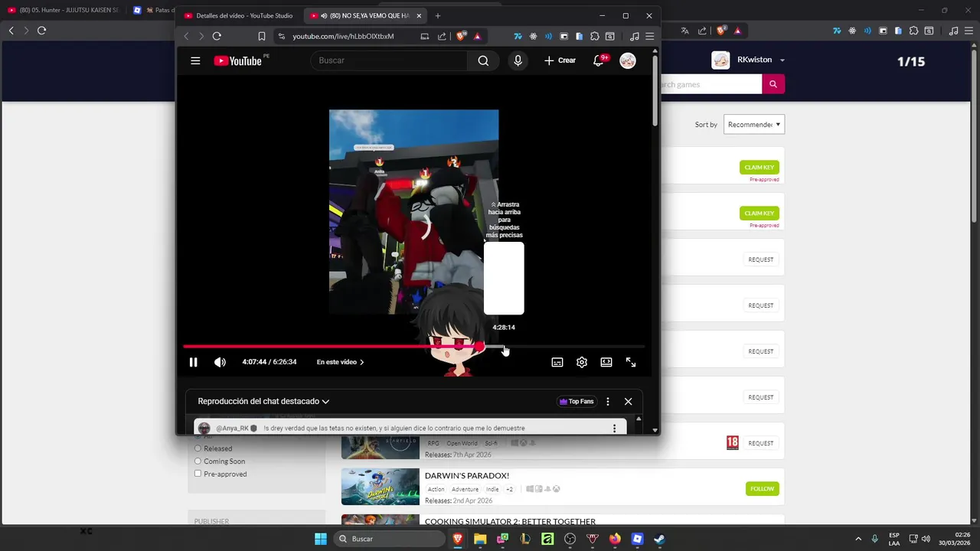Image resolution: width=980 pixels, height=551 pixels.
Task: Close the live chat replay panel
Action: point(628,401)
